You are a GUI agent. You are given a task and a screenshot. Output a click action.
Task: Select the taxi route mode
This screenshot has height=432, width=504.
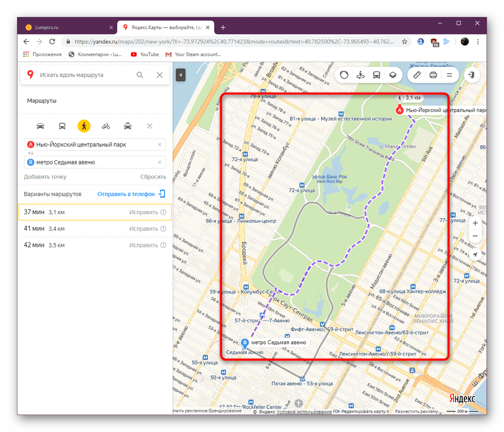tap(128, 126)
